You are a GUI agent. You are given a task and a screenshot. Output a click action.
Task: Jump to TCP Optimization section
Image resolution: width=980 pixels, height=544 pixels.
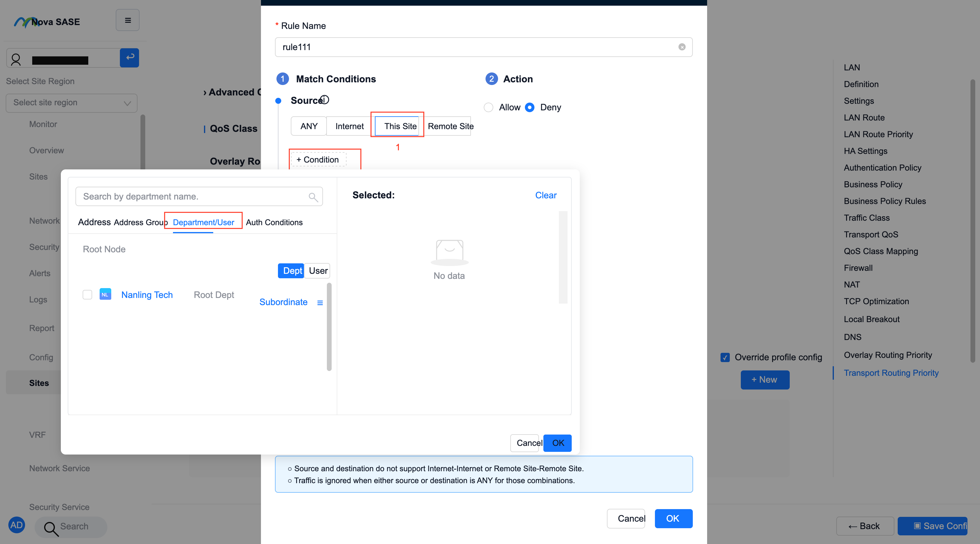[x=876, y=301]
